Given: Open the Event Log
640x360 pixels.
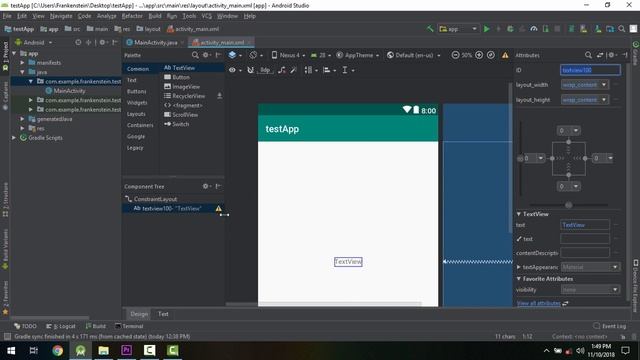Looking at the screenshot, I should (609, 326).
